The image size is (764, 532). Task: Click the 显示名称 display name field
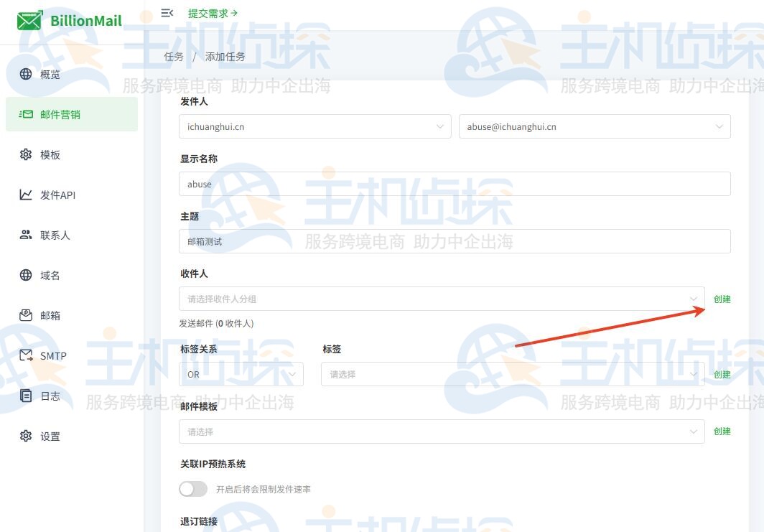click(454, 184)
